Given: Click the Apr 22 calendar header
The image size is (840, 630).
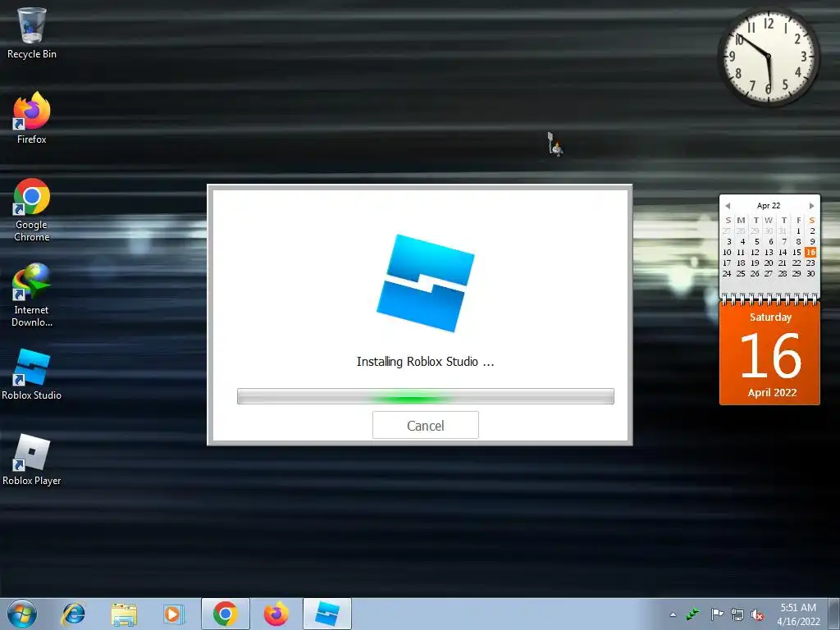Looking at the screenshot, I should 769,206.
